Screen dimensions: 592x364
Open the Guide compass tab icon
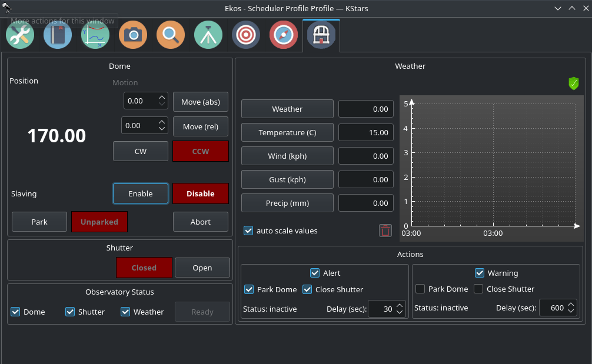click(284, 35)
